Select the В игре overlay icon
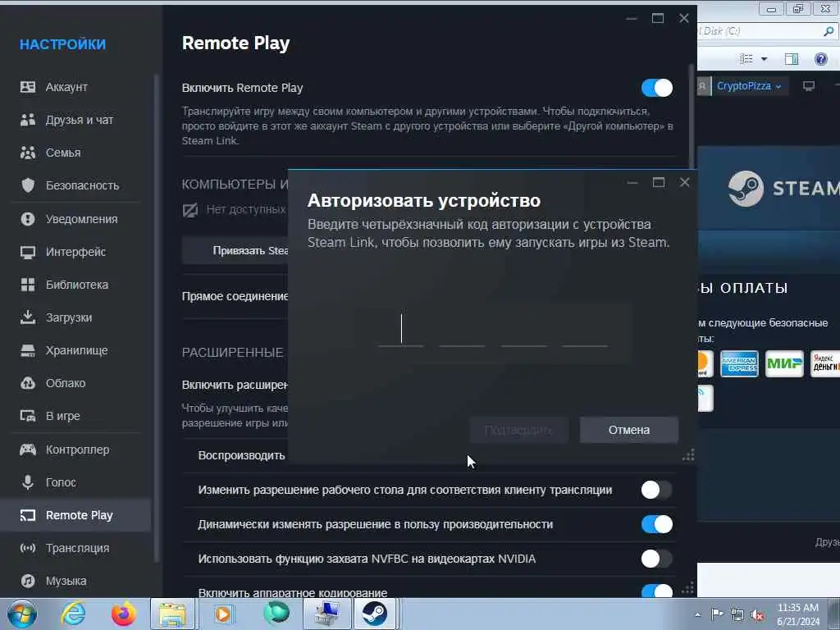This screenshot has width=840, height=630. 28,416
